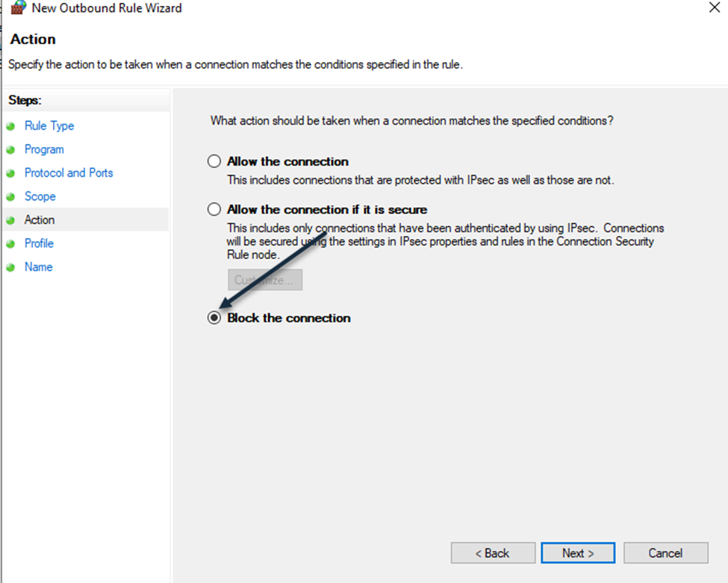Click green bullet beside Name step

pos(10,267)
